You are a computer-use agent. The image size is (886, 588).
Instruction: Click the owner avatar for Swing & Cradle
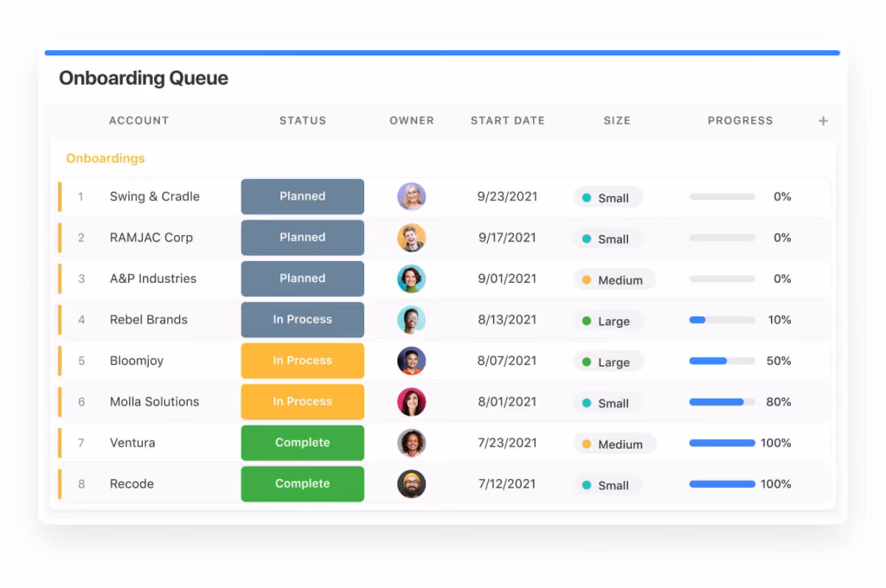(411, 197)
